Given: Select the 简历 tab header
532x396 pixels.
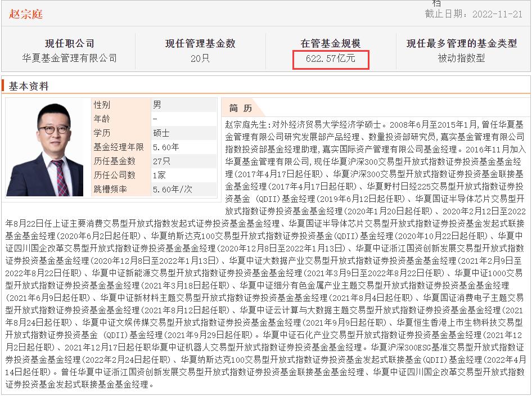Looking at the screenshot, I should 241,109.
